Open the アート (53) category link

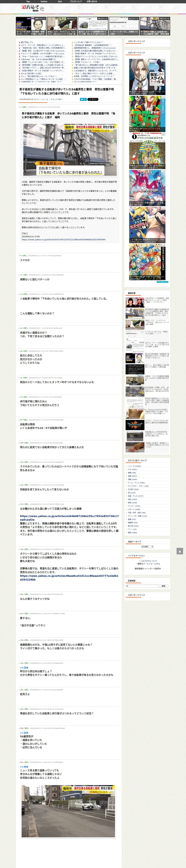pos(132,529)
